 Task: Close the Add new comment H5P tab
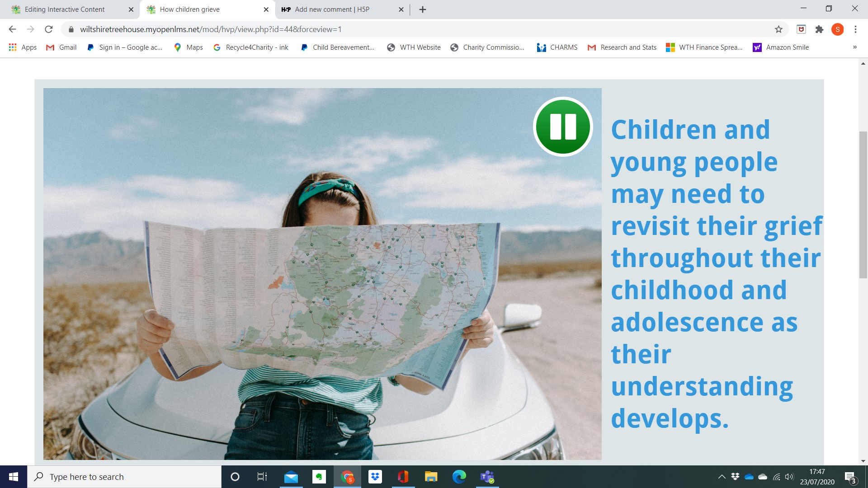pos(401,9)
